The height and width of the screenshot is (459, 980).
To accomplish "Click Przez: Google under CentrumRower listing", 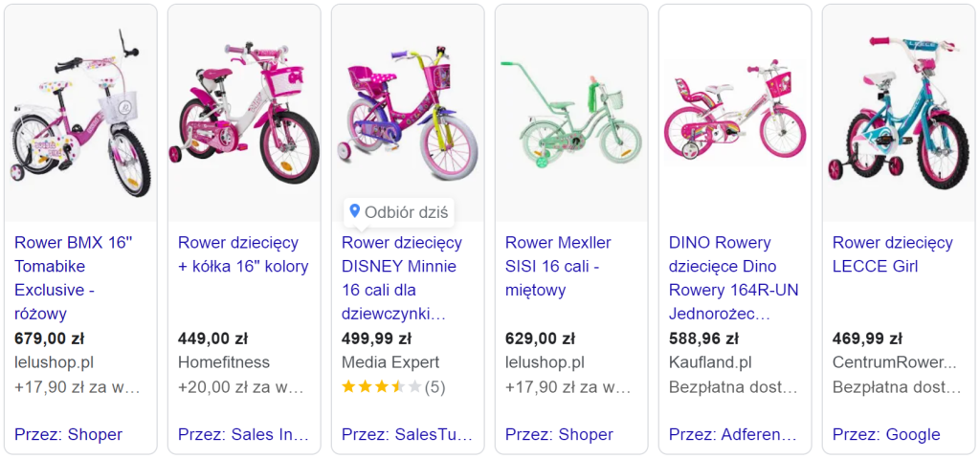I will point(886,434).
